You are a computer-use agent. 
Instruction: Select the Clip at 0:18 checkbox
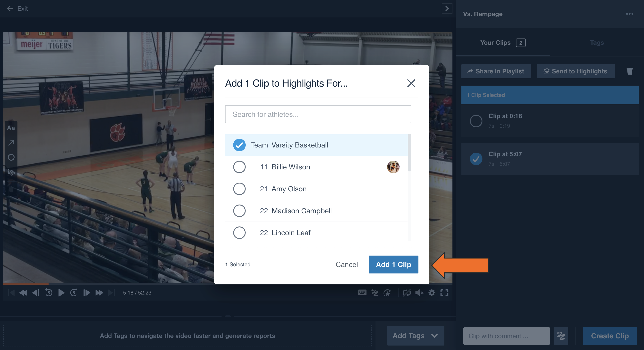point(476,121)
